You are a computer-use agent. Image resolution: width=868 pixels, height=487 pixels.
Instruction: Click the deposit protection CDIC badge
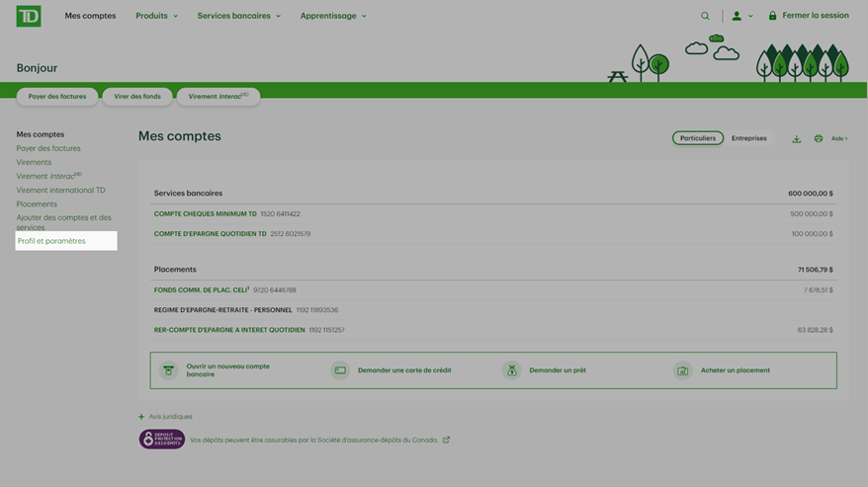pos(162,440)
